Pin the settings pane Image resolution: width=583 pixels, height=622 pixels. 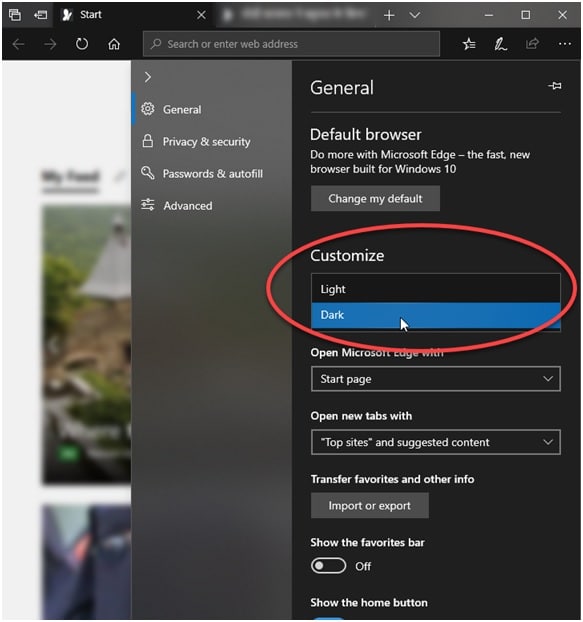coord(554,86)
